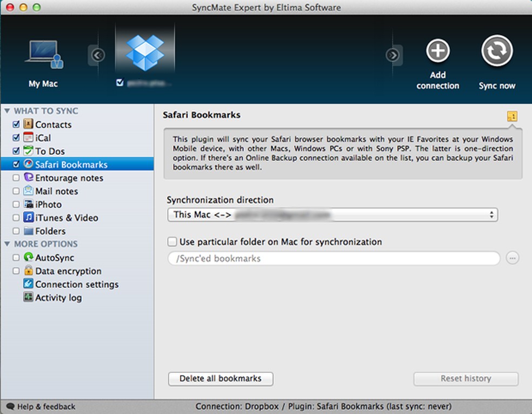
Task: Enable Mail notes syncing
Action: coord(16,191)
